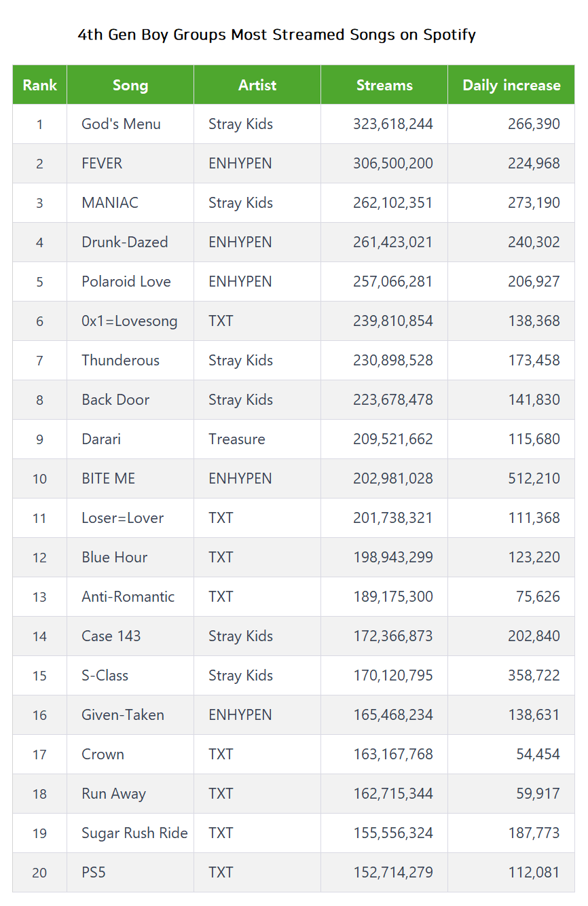Click BITE ME daily increase 512,210
The image size is (588, 906).
(534, 479)
